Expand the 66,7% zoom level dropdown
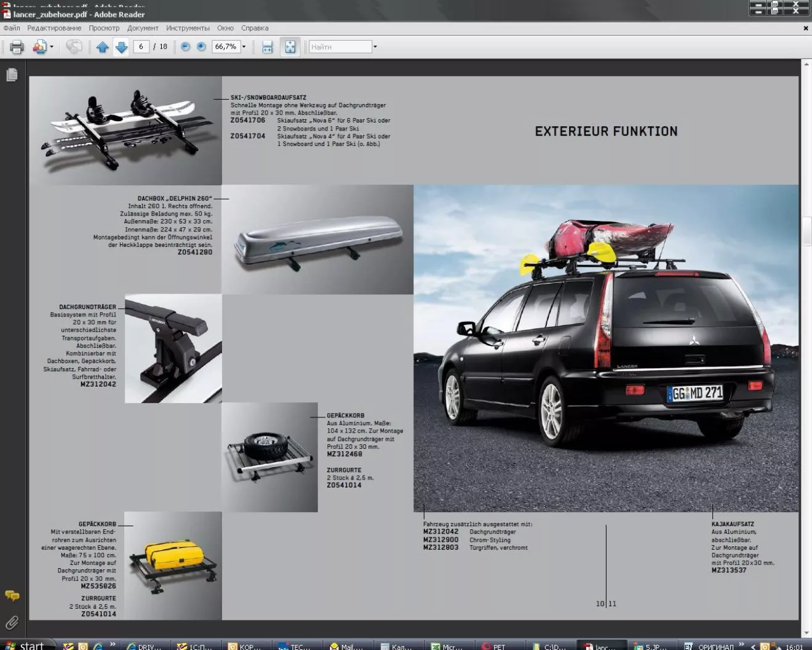This screenshot has height=650, width=812. tap(244, 47)
